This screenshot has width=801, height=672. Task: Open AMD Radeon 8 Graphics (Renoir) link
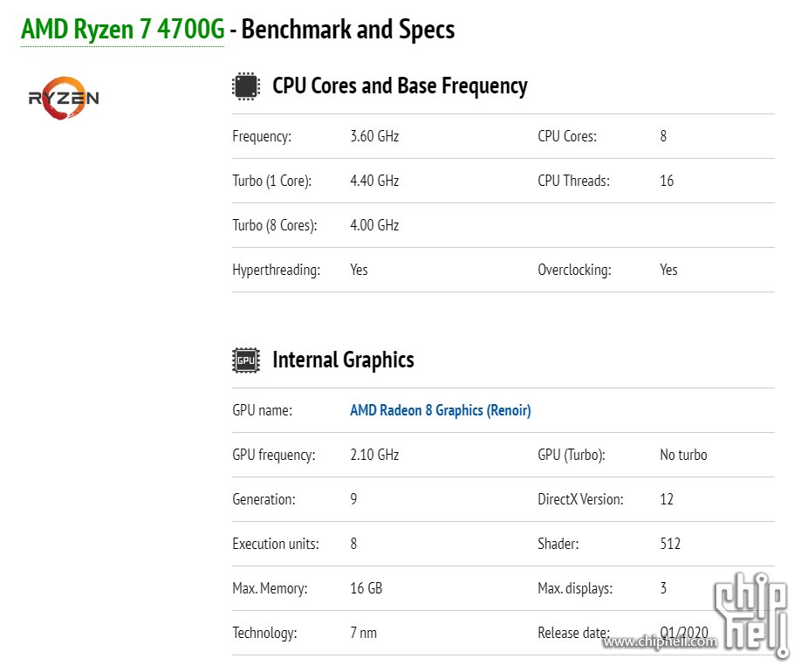(440, 410)
